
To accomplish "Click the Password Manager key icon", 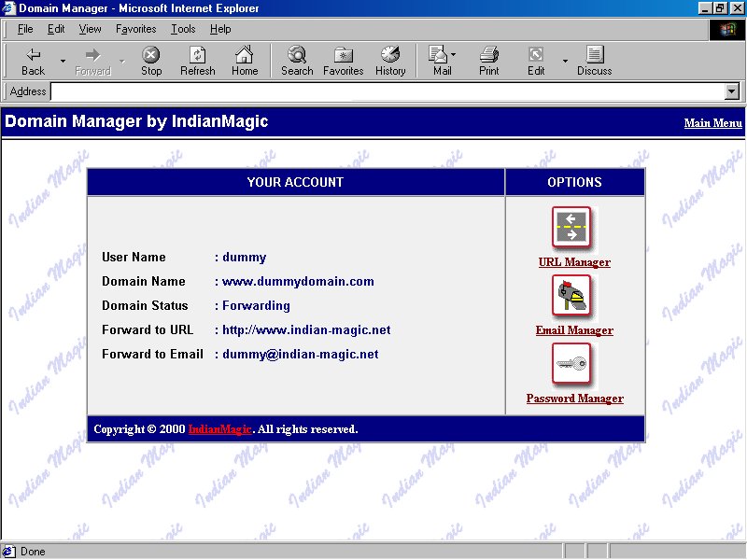I will [x=571, y=364].
